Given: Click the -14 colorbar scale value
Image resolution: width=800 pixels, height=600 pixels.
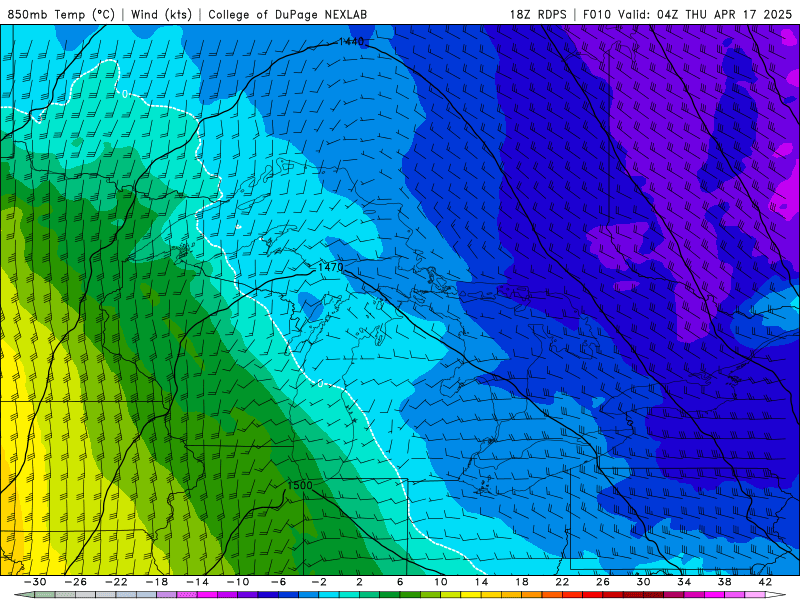Looking at the screenshot, I should (x=197, y=582).
